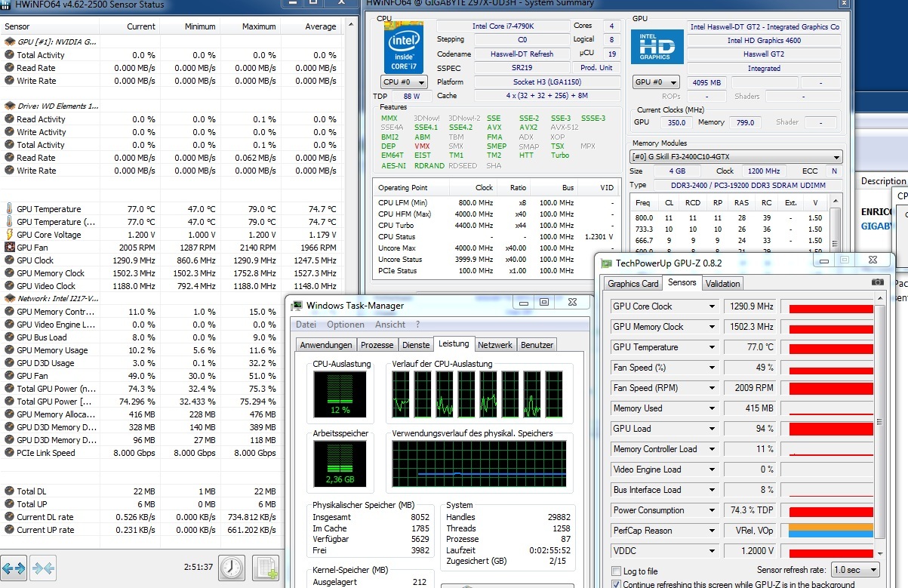Click the Current column header in HWiNFO
Viewport: 908px width, 588px height.
pyautogui.click(x=130, y=26)
